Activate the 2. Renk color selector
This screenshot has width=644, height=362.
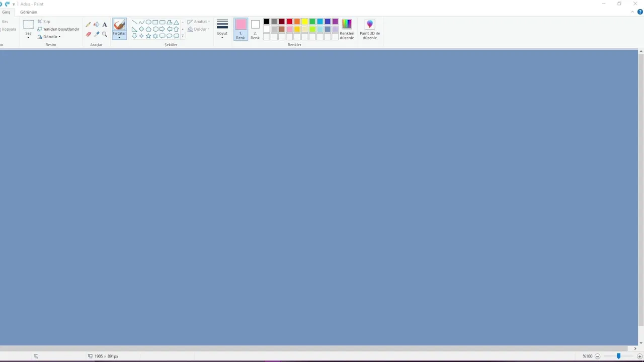(x=255, y=29)
